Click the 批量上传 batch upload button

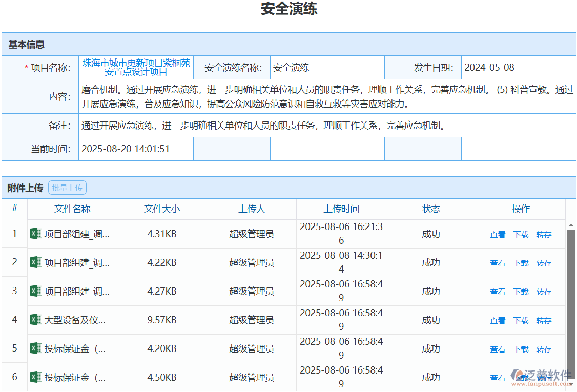pos(67,187)
